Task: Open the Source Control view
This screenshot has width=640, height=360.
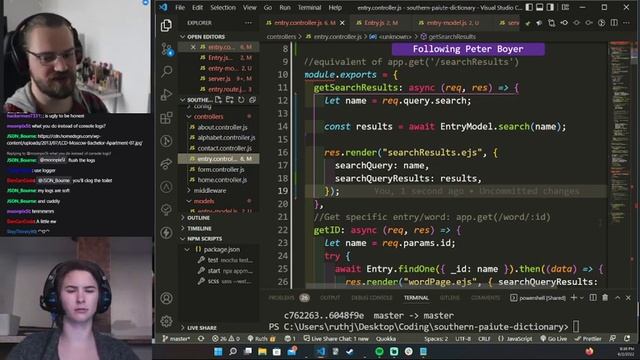Action: click(x=166, y=49)
